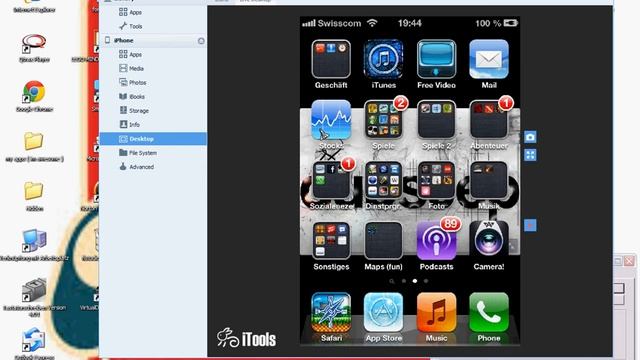640x360 pixels.
Task: Open the network computers shortcut on desktop
Action: click(34, 241)
